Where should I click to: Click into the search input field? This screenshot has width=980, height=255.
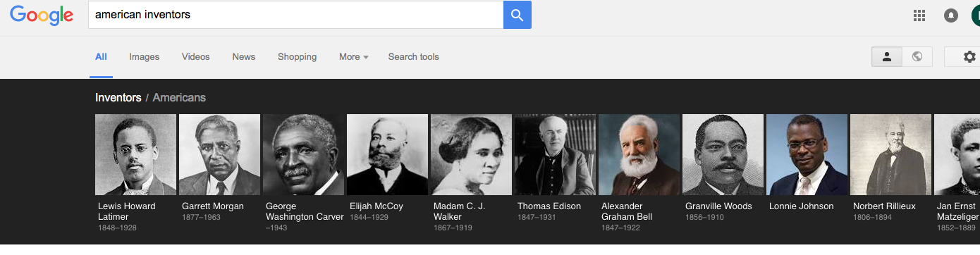click(295, 15)
